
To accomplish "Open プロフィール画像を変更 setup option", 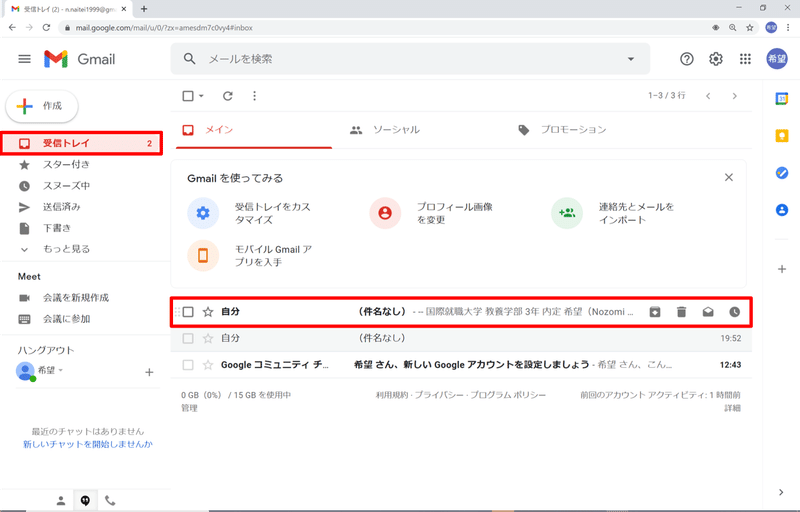I will point(432,213).
